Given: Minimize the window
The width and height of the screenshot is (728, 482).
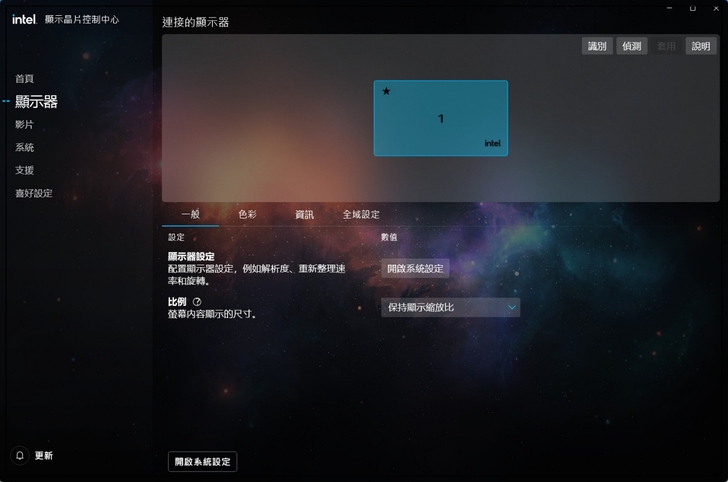Looking at the screenshot, I should (x=670, y=8).
